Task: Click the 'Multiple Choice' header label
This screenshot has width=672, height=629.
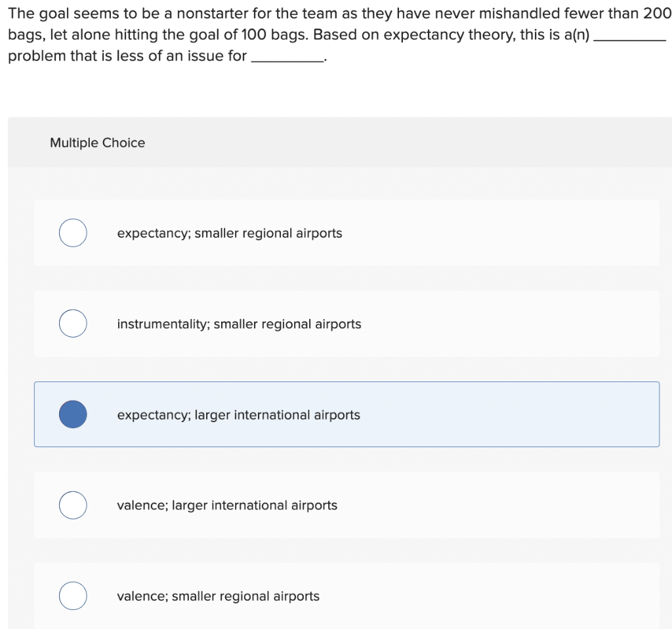Action: tap(97, 142)
